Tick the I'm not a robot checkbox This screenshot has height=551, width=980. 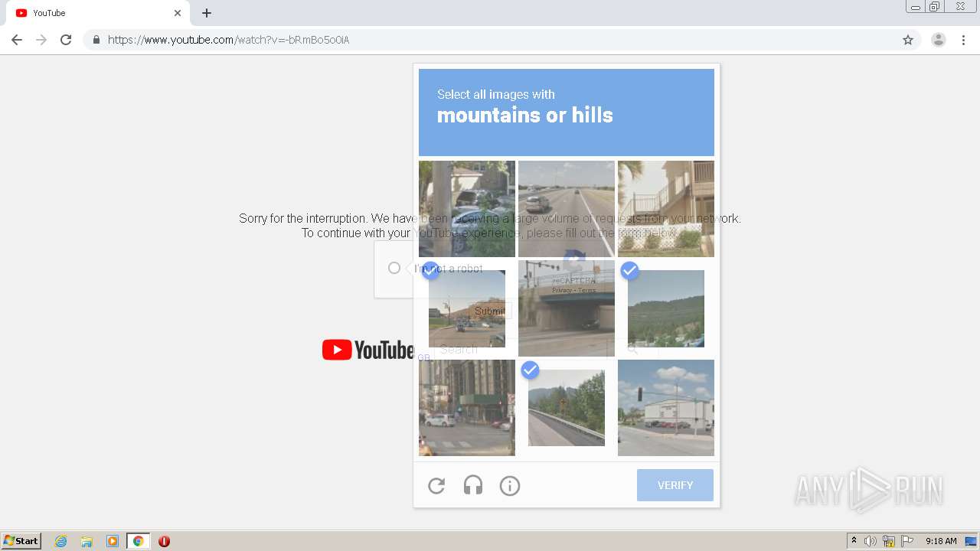pyautogui.click(x=394, y=268)
